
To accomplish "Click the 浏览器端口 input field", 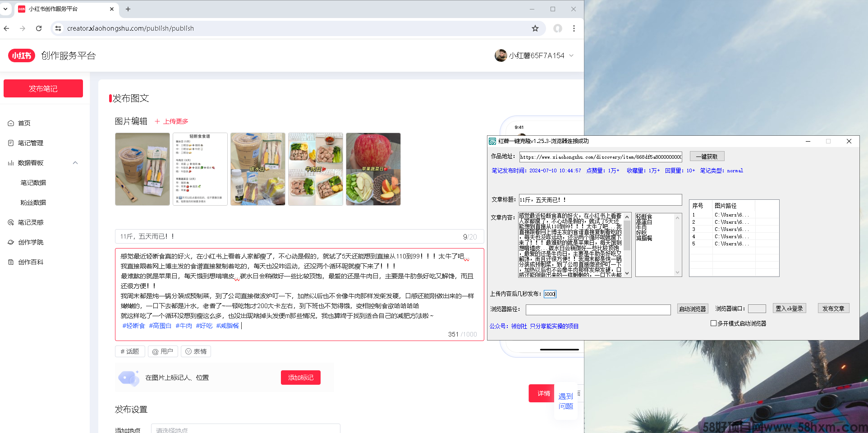I will pos(757,309).
